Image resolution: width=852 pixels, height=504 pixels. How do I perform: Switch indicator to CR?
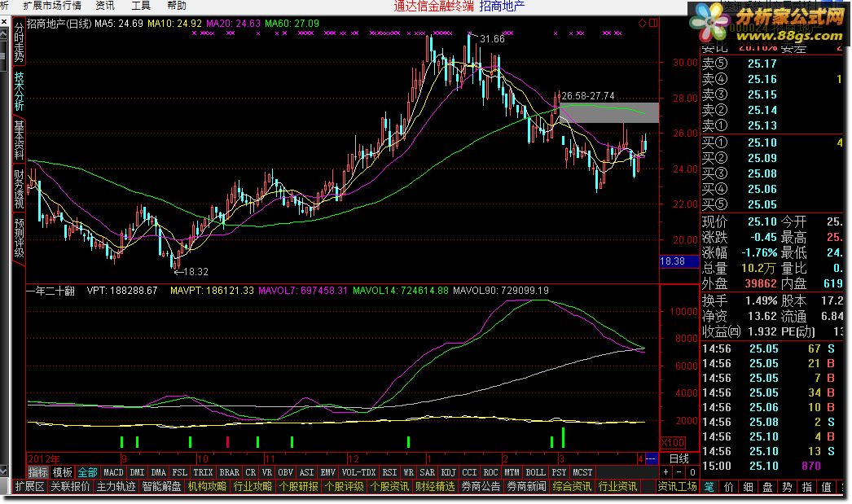point(251,472)
